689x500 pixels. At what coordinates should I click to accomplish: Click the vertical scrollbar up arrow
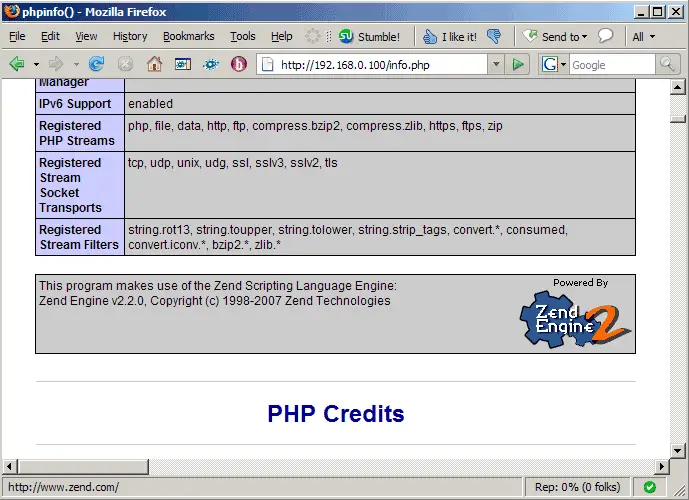click(x=677, y=87)
